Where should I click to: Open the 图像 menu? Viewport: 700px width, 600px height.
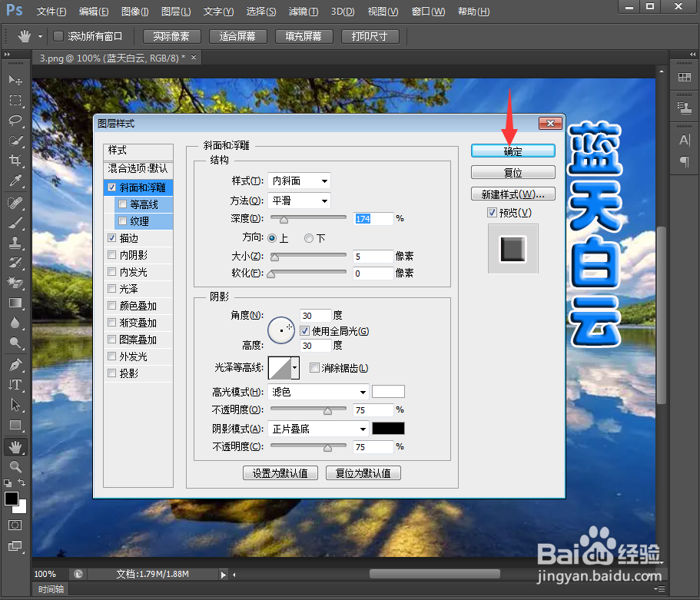click(134, 12)
